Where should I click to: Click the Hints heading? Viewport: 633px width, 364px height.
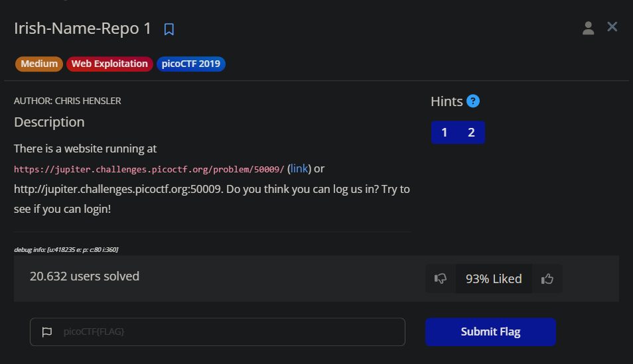[447, 101]
